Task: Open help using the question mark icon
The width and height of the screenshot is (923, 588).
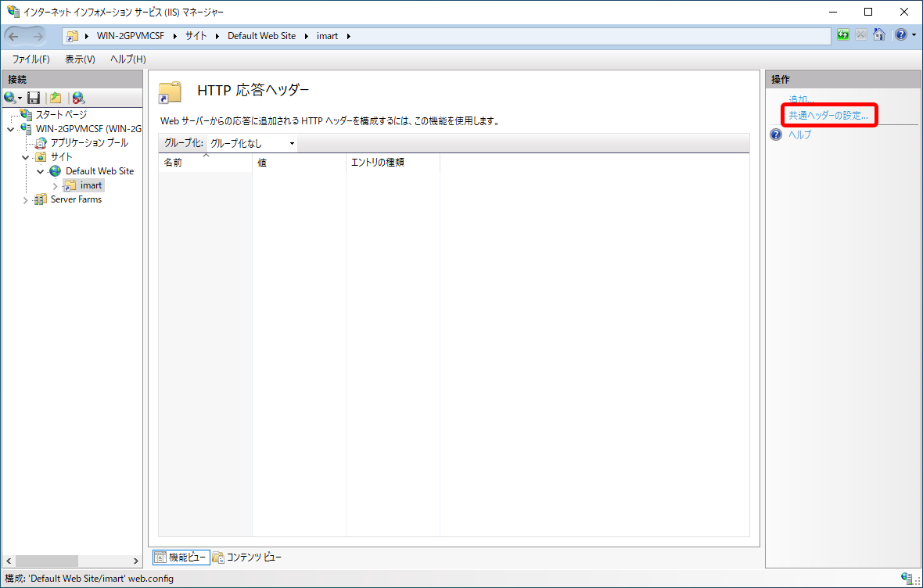Action: (901, 34)
